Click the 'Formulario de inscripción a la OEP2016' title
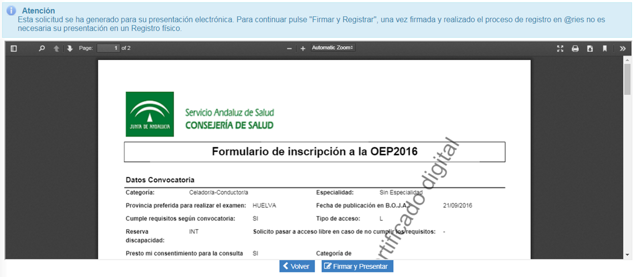This screenshot has height=277, width=644. click(315, 151)
